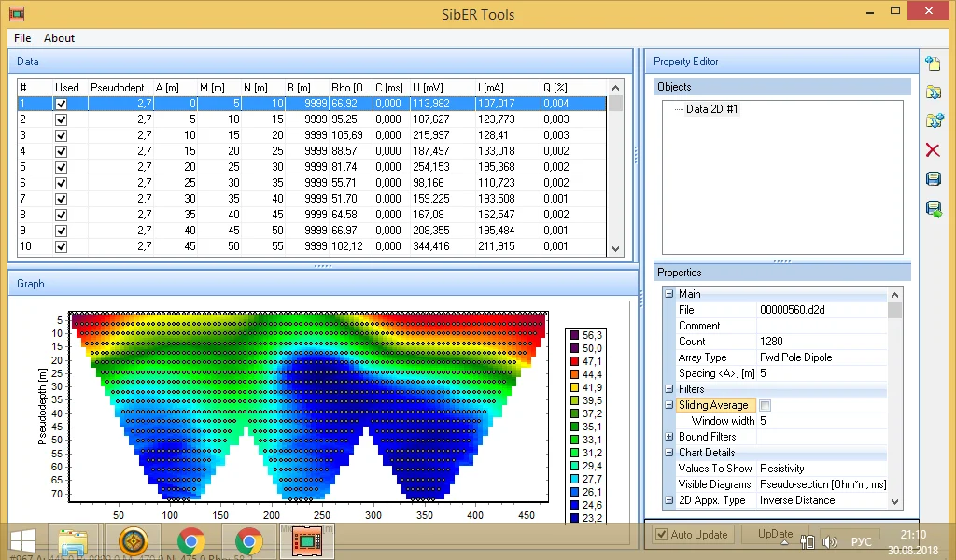Click the red 47,1 legend color swatch

573,361
